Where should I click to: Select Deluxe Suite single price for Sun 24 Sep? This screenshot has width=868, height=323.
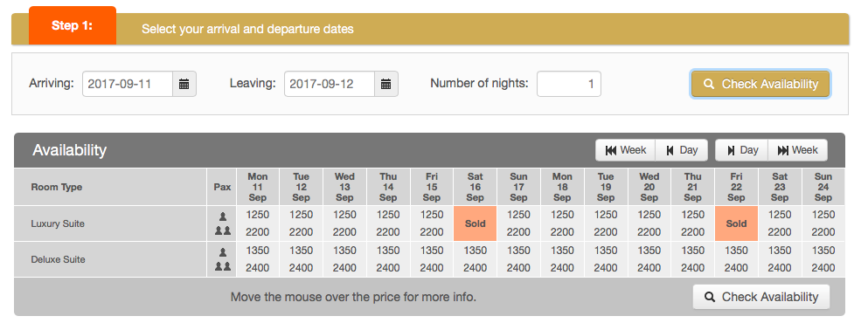point(823,251)
